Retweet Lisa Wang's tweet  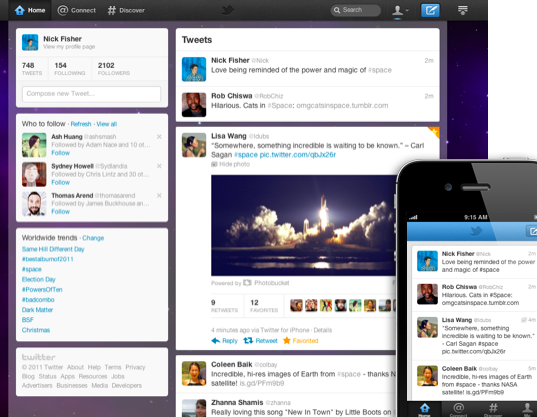[x=260, y=341]
